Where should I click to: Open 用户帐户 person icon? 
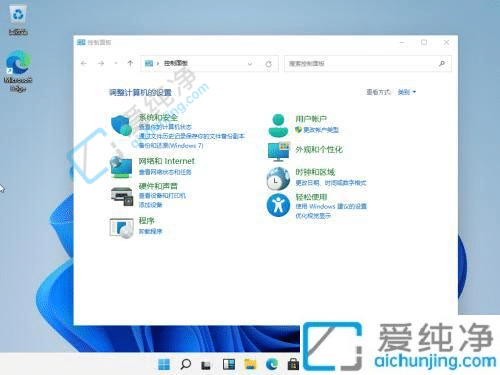pos(278,125)
